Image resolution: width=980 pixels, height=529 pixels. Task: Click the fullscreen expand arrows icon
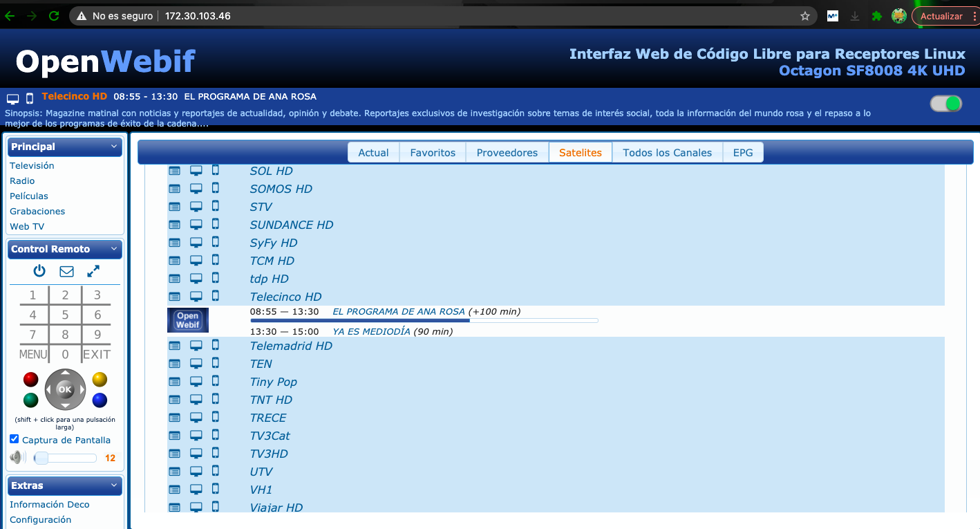(x=93, y=271)
